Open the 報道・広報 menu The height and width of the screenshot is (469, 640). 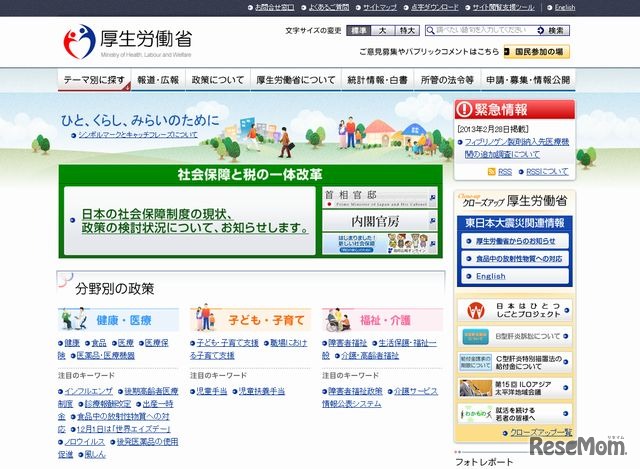[x=158, y=80]
